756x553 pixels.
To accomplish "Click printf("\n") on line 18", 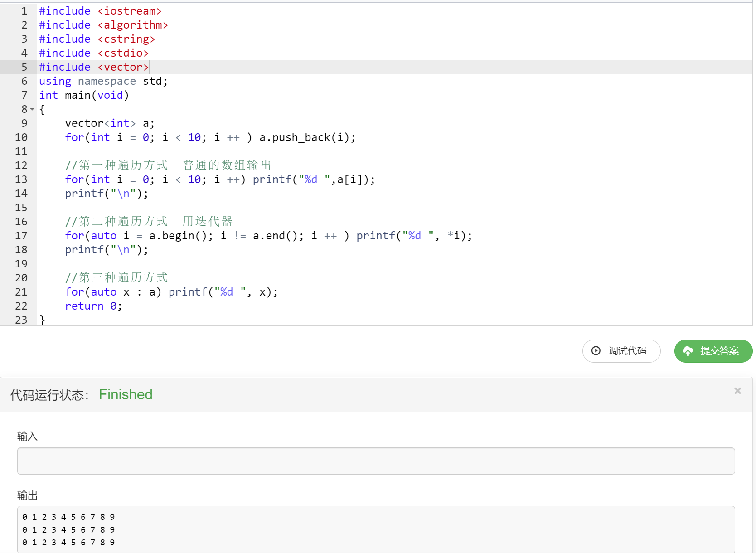I will pos(107,250).
